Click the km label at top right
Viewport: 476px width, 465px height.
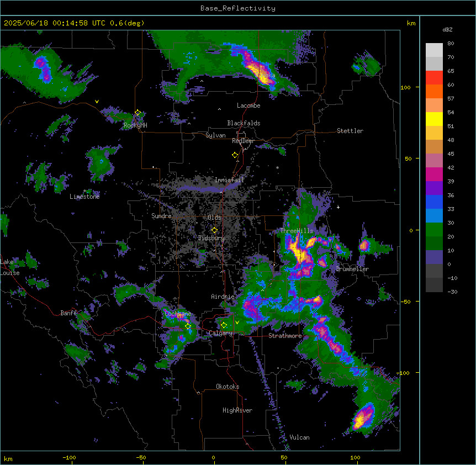coord(411,23)
